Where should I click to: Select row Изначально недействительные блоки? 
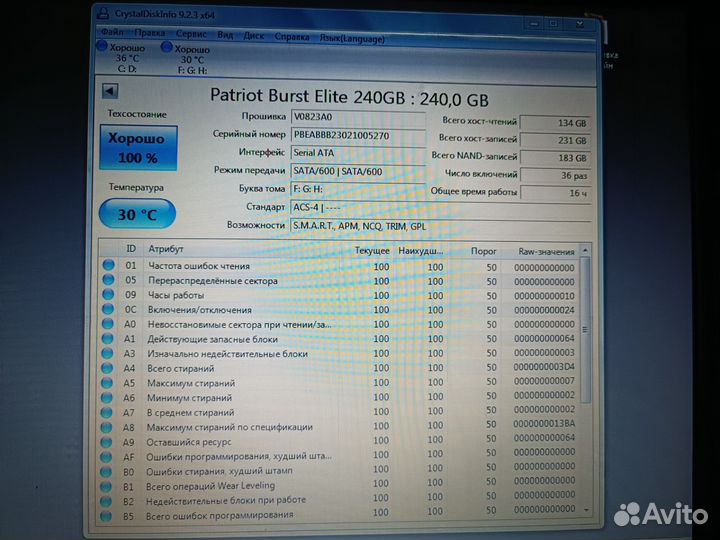pos(339,354)
